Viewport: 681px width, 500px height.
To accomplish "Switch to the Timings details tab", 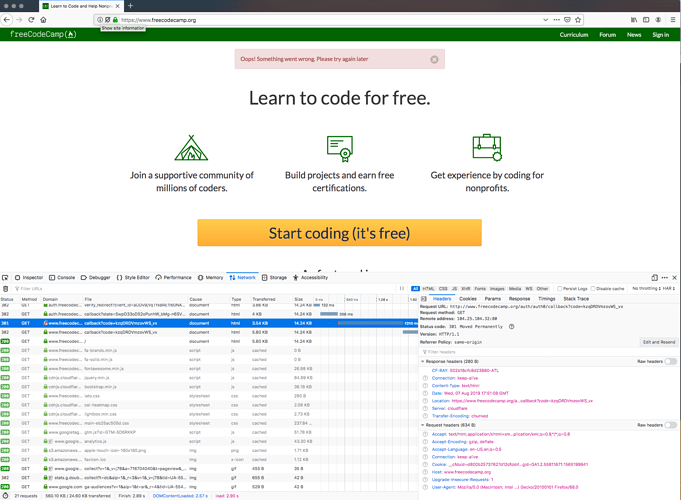I will (547, 299).
